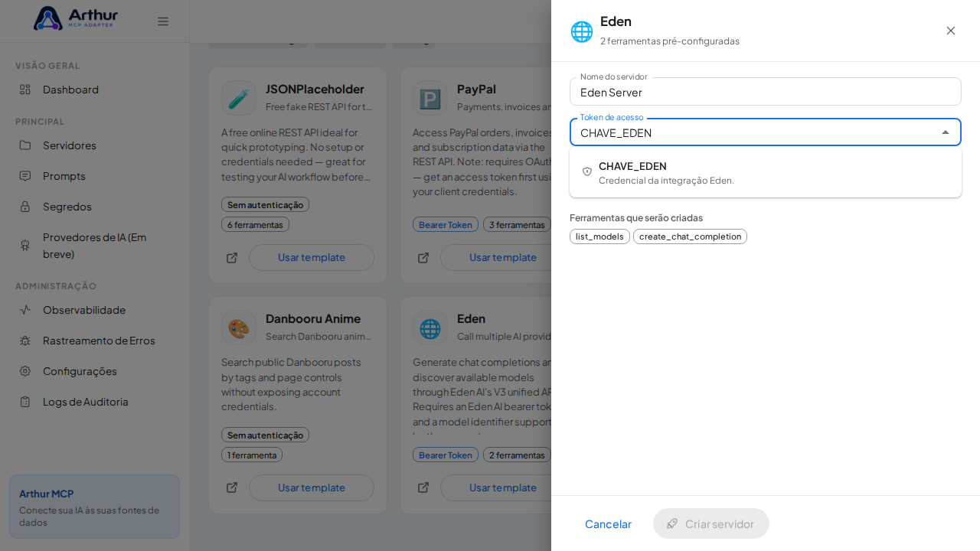
Task: Click the create_chat_completion tool chip
Action: coord(690,236)
